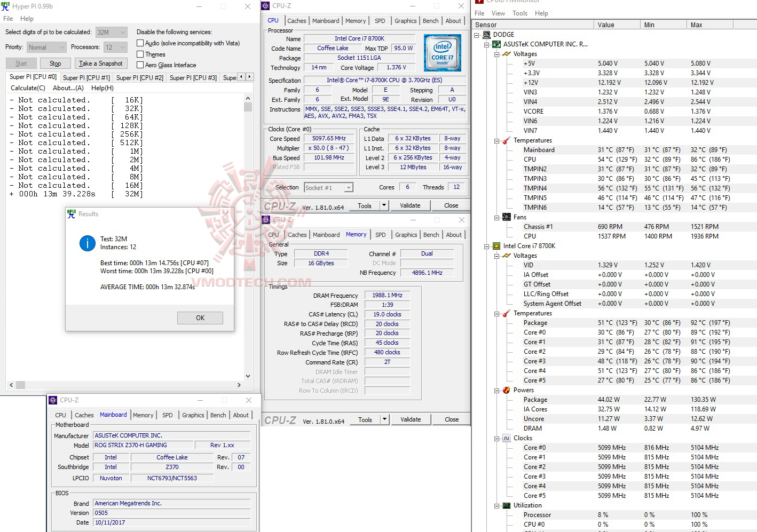
Task: Collapse the Utilization node in HWMonitor
Action: 497,505
